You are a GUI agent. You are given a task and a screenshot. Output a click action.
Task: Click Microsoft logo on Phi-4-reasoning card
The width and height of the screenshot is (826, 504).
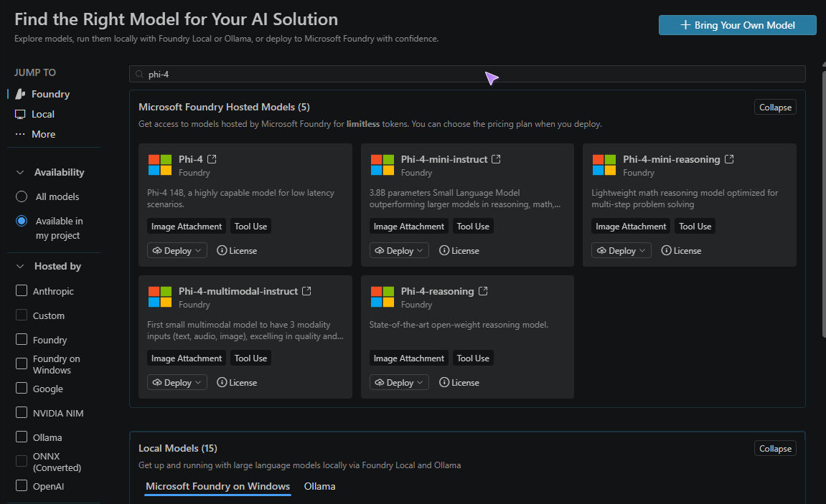383,297
